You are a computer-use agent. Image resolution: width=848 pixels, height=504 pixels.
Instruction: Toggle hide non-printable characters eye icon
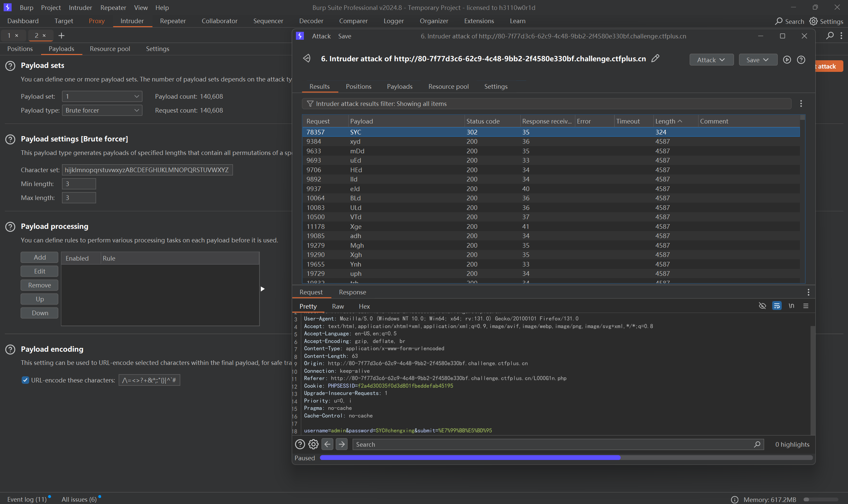click(x=763, y=306)
